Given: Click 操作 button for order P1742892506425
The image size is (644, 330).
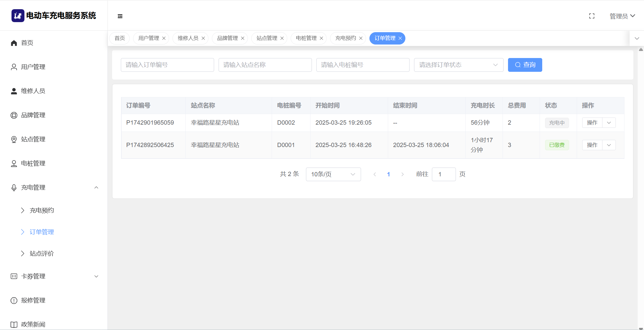Looking at the screenshot, I should pyautogui.click(x=592, y=145).
